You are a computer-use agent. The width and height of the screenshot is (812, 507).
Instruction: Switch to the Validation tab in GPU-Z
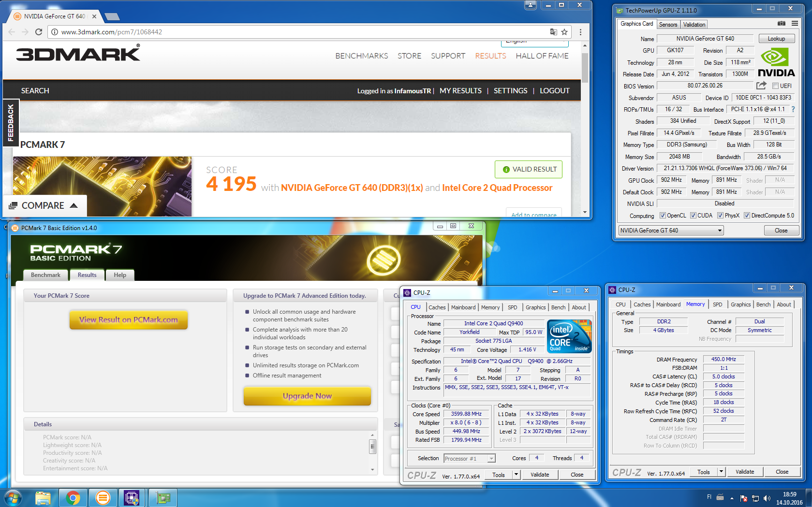[x=694, y=25]
